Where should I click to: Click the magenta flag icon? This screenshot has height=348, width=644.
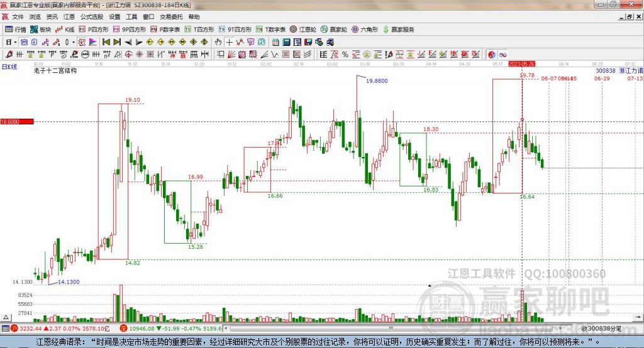click(93, 42)
